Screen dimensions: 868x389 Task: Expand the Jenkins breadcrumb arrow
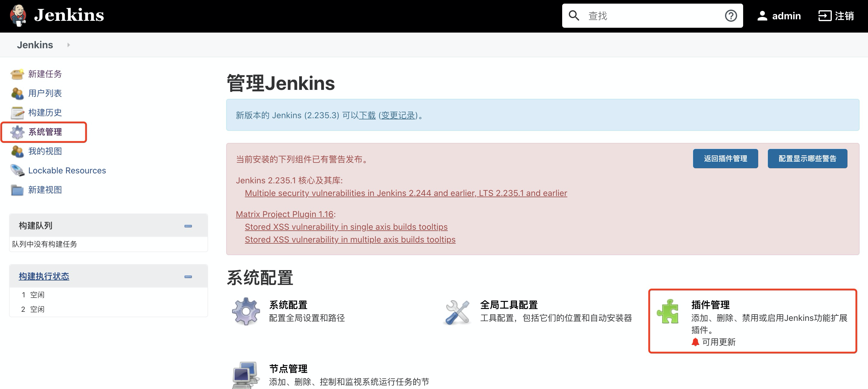coord(68,45)
